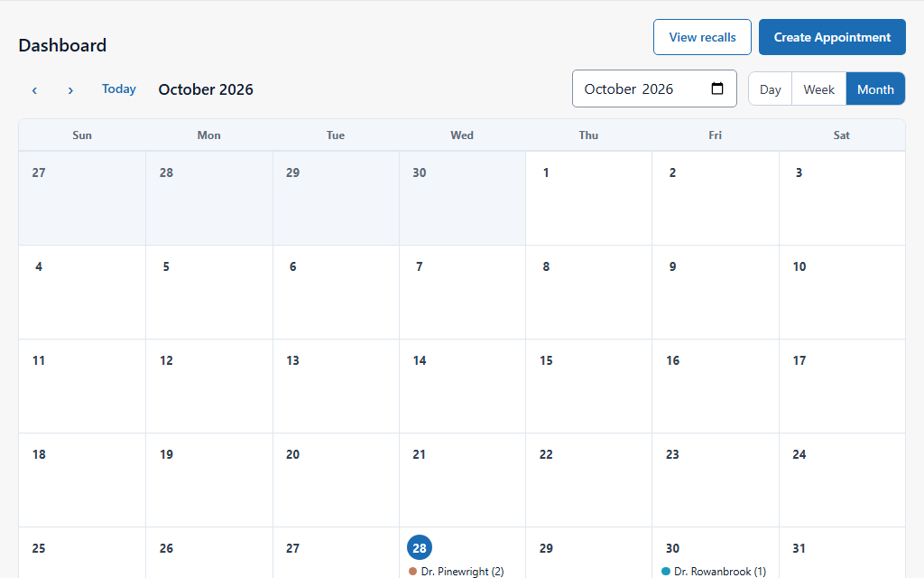
Task: Select October 5 date cell
Action: click(209, 292)
